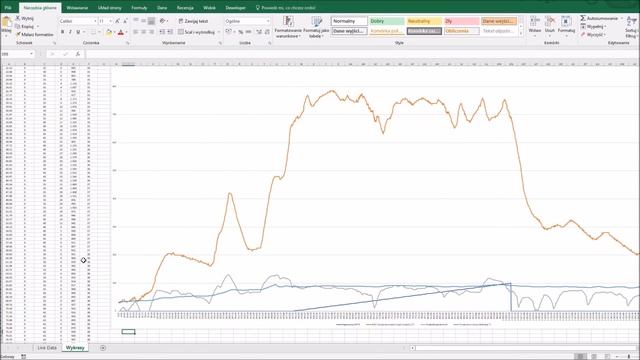Click the Malarz formatów (Format Painter) button
The width and height of the screenshot is (640, 360).
35,35
